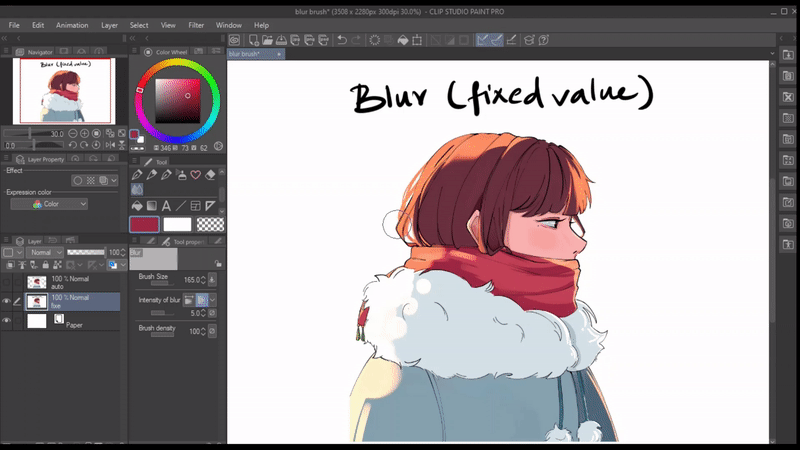Open the Clip Studio Tips graduation cap icon
800x450 pixels.
(x=529, y=40)
